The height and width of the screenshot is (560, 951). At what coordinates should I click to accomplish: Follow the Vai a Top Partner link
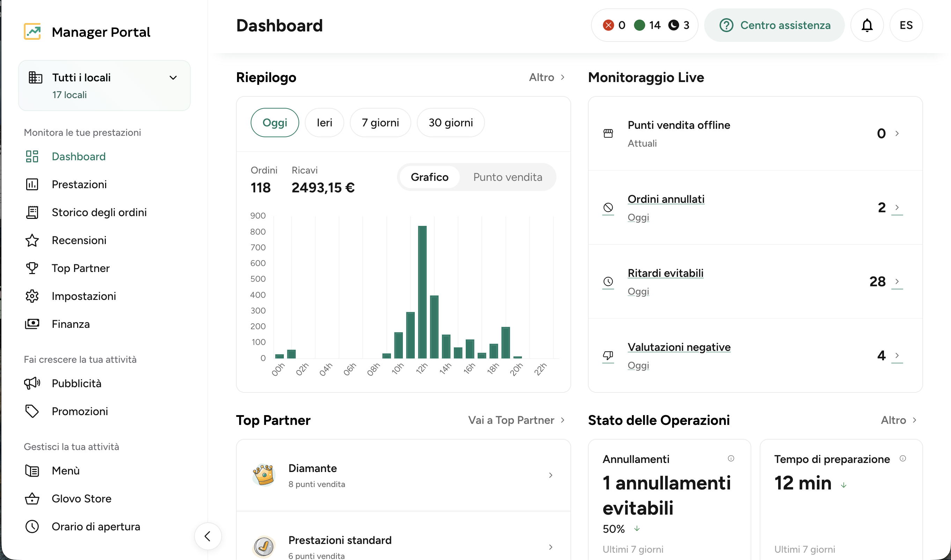(x=517, y=420)
